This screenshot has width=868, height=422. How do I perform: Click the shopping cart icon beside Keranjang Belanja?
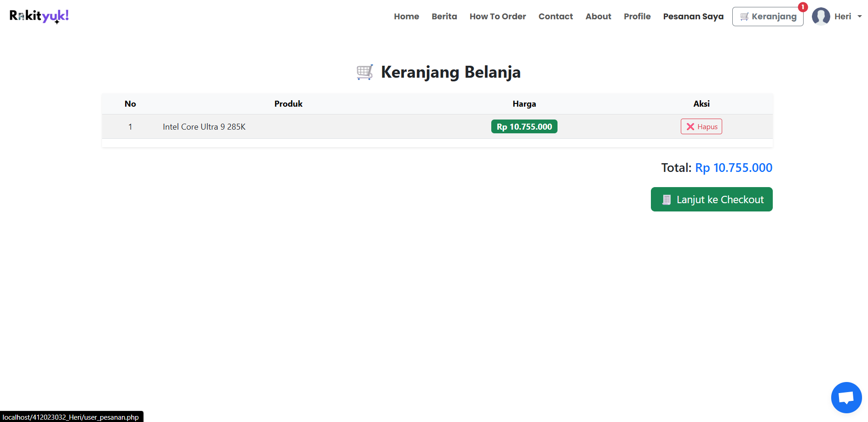(365, 72)
